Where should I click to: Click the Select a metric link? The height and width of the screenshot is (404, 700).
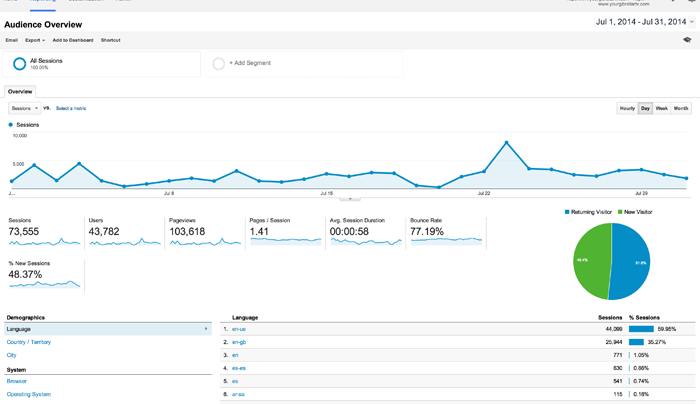point(71,108)
